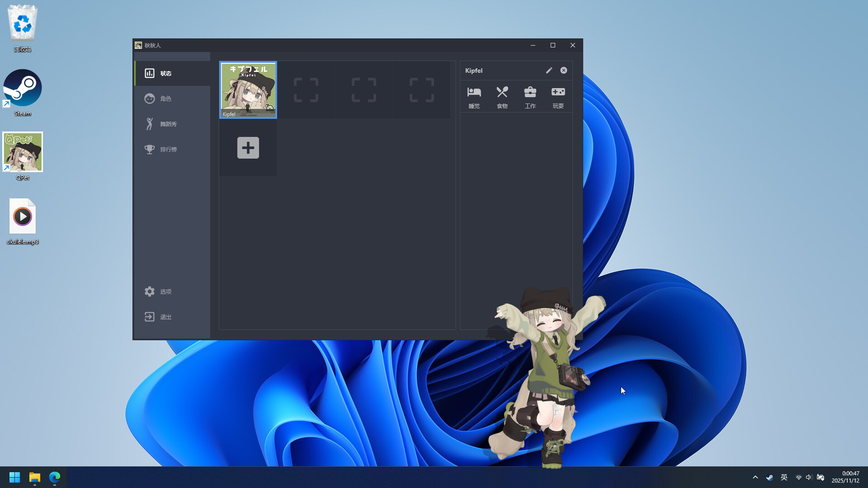Viewport: 868px width, 488px height.
Task: Dismiss the Kipfel panel with the X button
Action: 563,70
